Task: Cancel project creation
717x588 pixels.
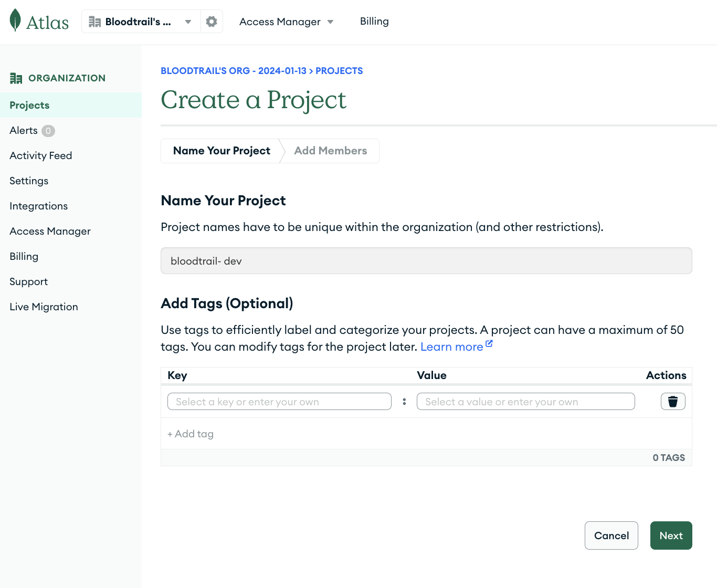Action: [x=611, y=535]
